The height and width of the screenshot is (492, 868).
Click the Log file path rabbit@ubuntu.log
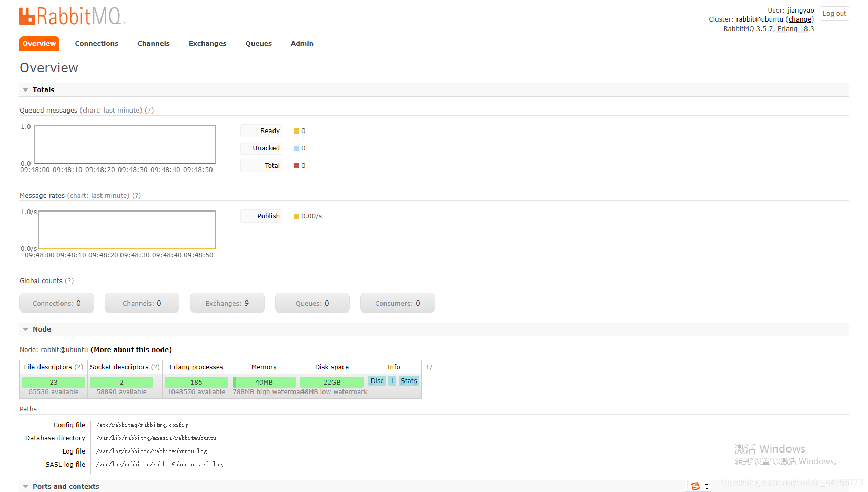click(x=152, y=451)
